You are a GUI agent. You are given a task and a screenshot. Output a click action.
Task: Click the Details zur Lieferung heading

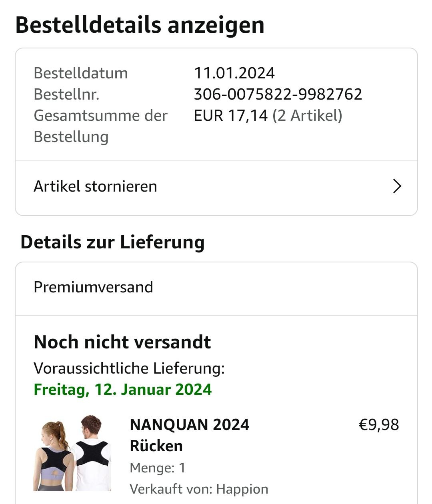[x=112, y=242]
